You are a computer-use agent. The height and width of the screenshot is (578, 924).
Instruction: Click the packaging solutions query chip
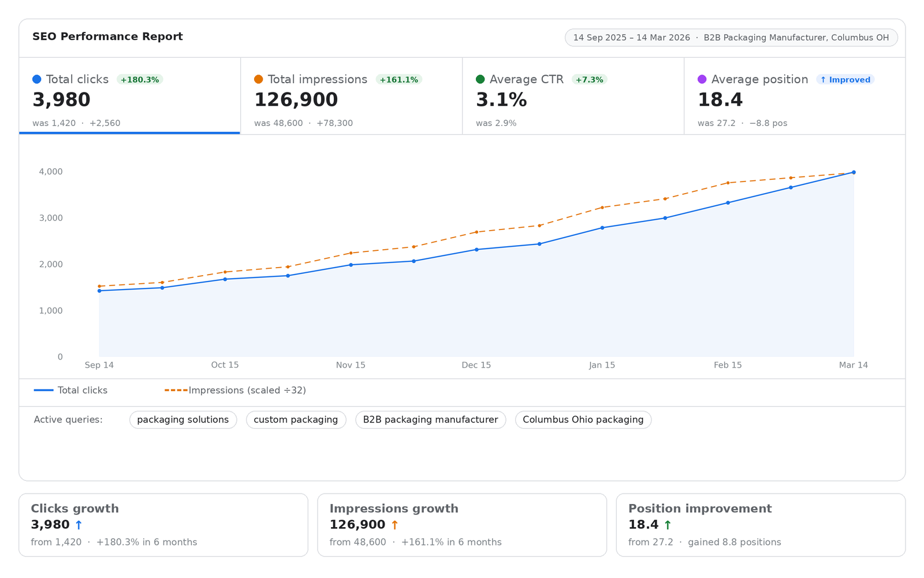point(183,420)
